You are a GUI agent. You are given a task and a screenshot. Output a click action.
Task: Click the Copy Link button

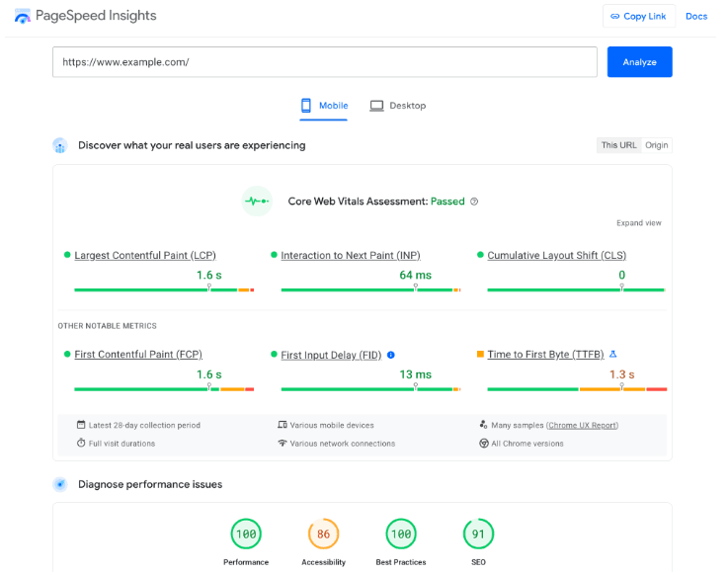(x=639, y=16)
